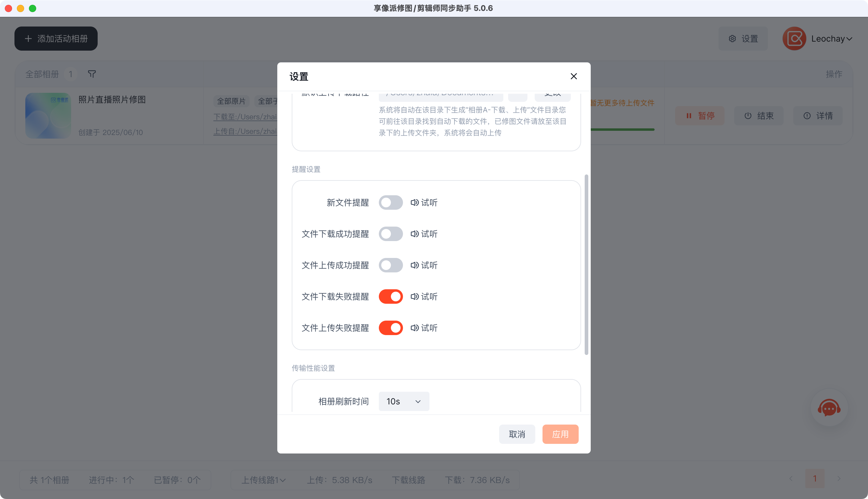Click the 下载：7.36 KB/s speed text
The image size is (868, 499).
point(477,480)
